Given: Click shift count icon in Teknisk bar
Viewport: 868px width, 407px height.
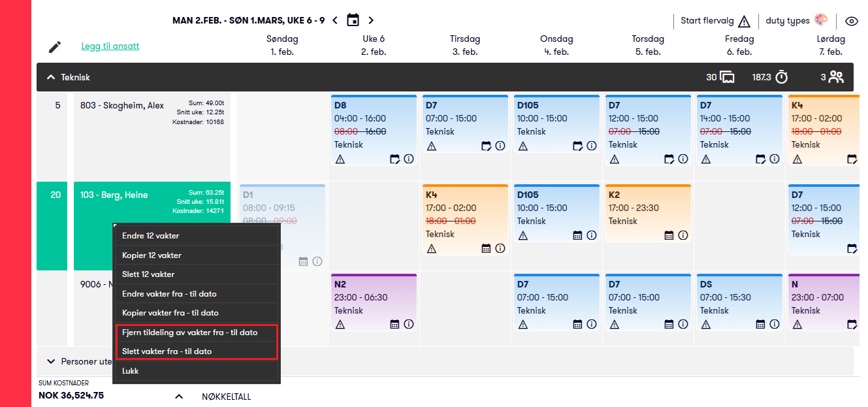Looking at the screenshot, I should pyautogui.click(x=727, y=78).
